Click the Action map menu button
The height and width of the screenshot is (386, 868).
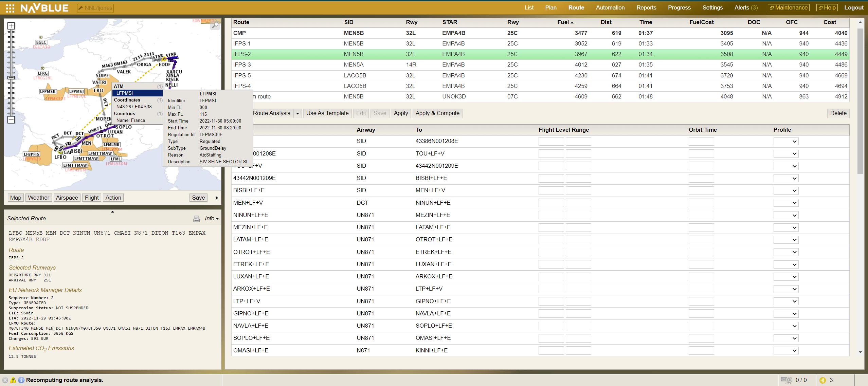pyautogui.click(x=113, y=198)
